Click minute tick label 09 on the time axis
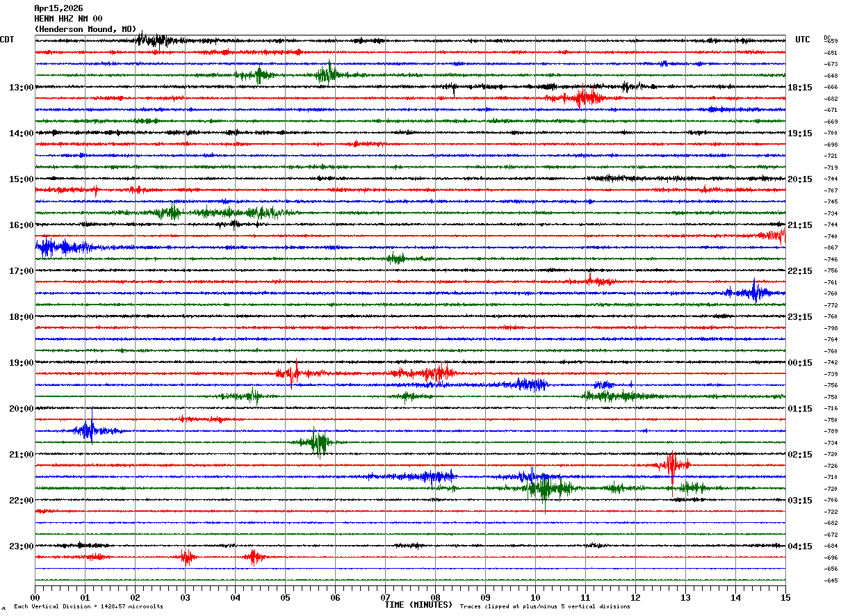The width and height of the screenshot is (841, 616). pyautogui.click(x=485, y=598)
